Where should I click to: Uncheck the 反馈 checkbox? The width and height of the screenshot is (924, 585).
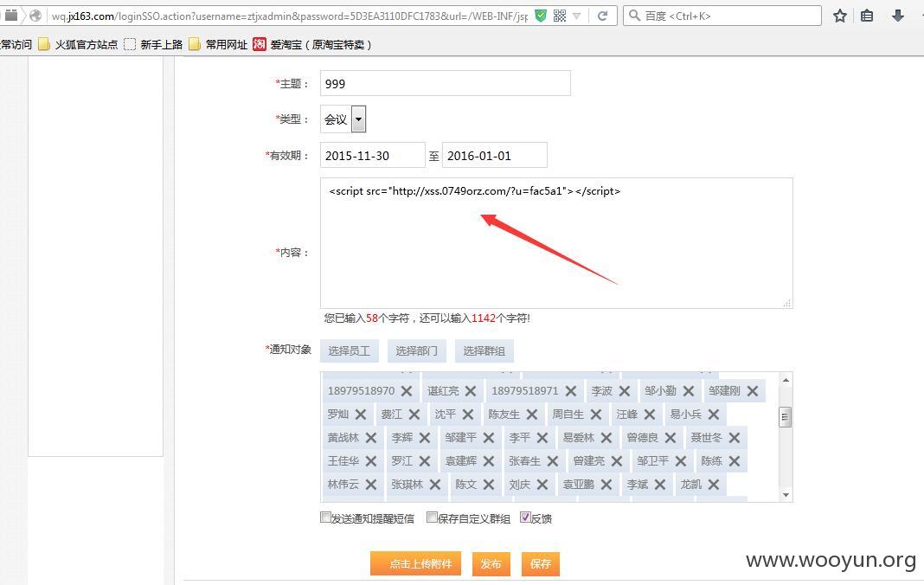[x=526, y=517]
